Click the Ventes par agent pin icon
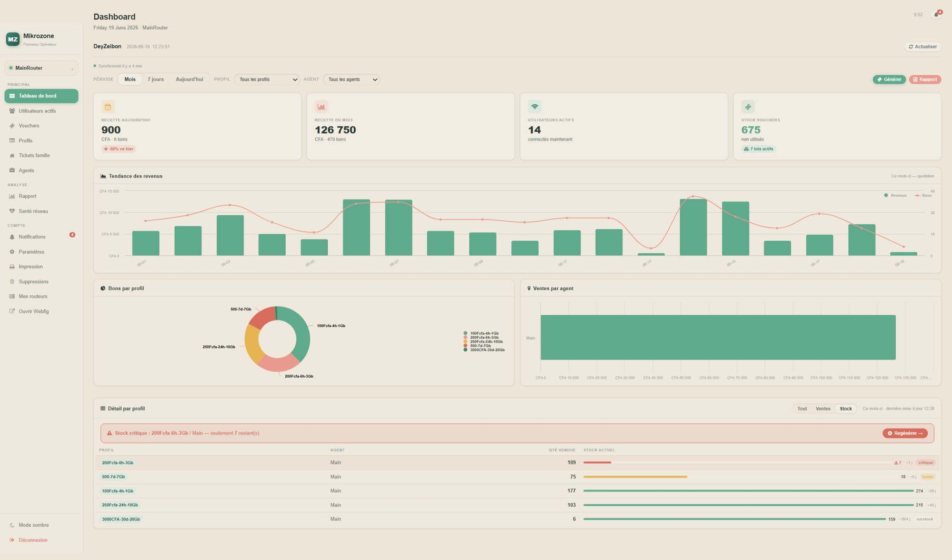 (529, 289)
